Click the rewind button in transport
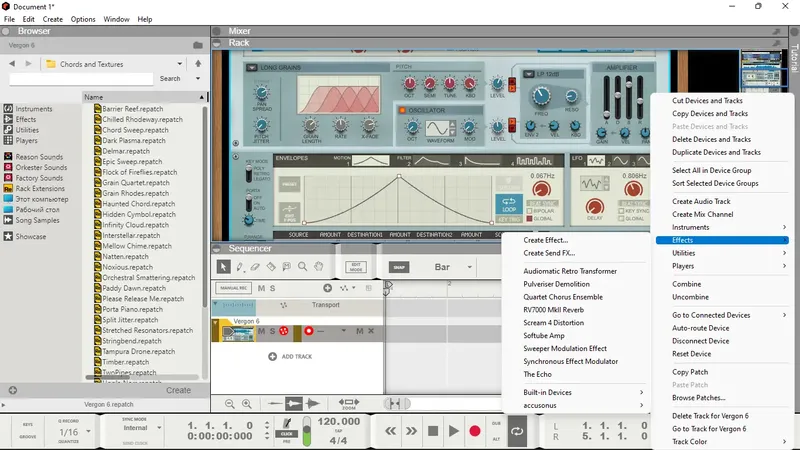Screen dimensions: 800x450 pyautogui.click(x=390, y=431)
